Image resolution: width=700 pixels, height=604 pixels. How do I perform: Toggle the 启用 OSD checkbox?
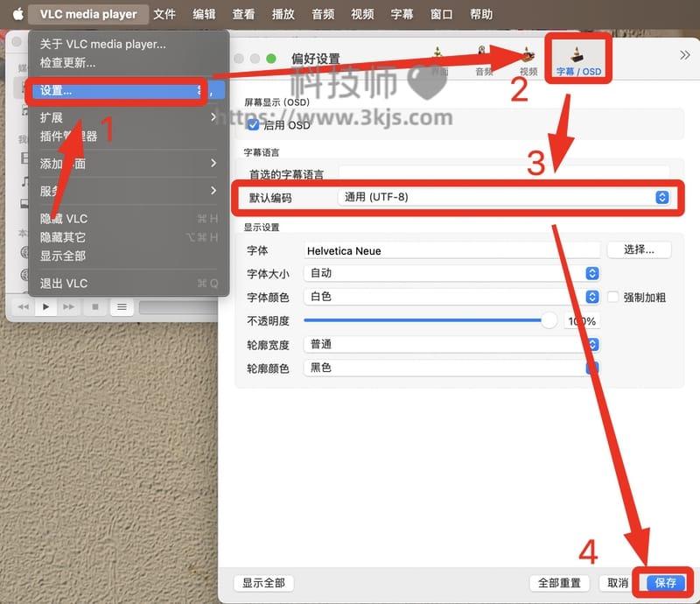coord(253,125)
